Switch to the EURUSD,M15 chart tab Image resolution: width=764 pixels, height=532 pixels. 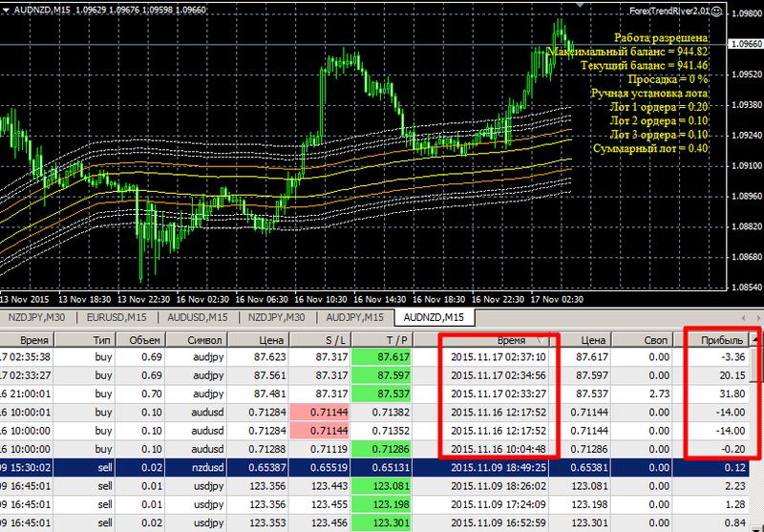117,317
